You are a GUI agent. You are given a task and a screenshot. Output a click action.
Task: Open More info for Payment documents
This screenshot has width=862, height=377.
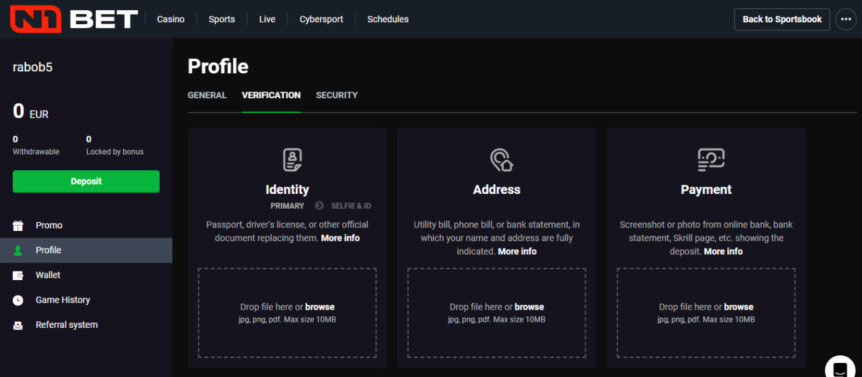[723, 251]
